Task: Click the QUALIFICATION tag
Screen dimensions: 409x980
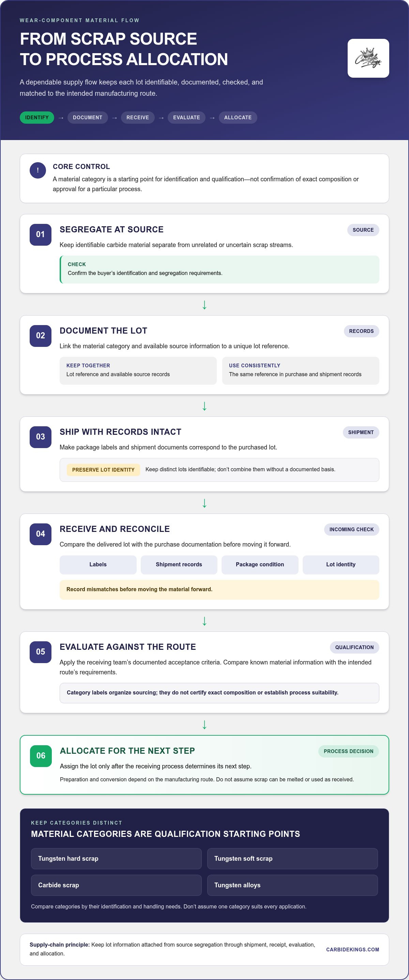Action: 354,647
